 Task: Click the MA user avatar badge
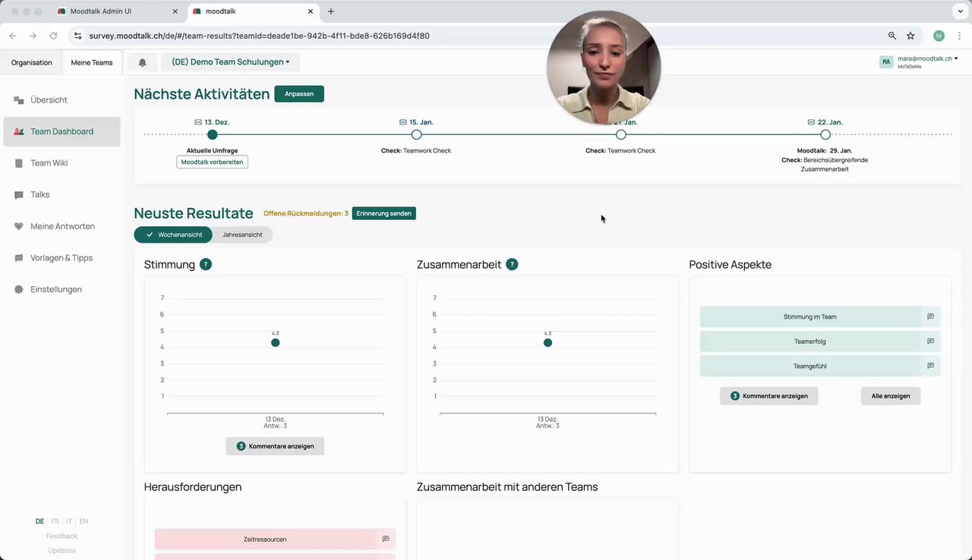coord(886,62)
